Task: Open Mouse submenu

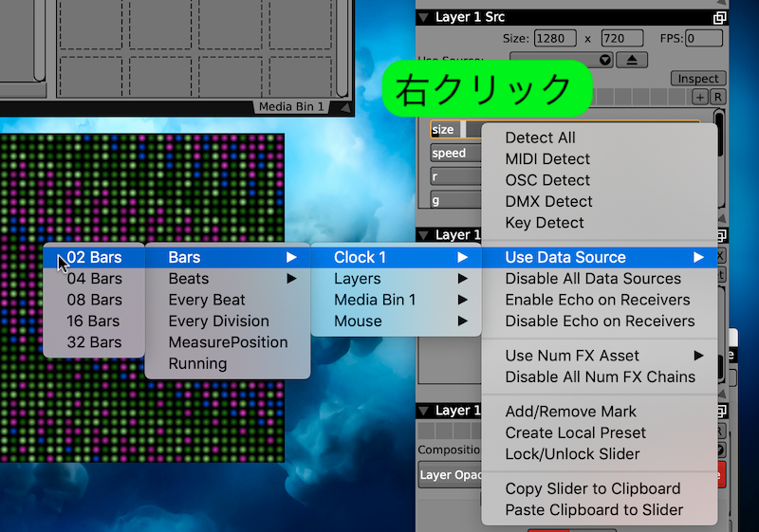Action: 396,321
